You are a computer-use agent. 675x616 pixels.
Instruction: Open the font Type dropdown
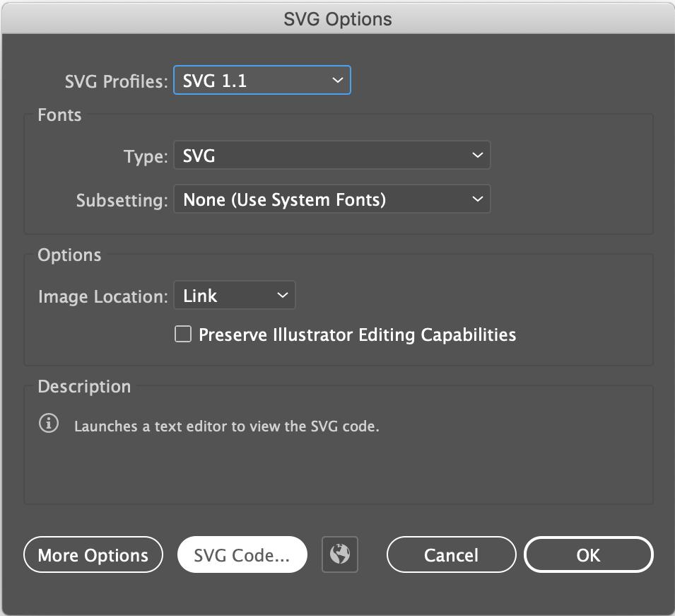point(332,155)
